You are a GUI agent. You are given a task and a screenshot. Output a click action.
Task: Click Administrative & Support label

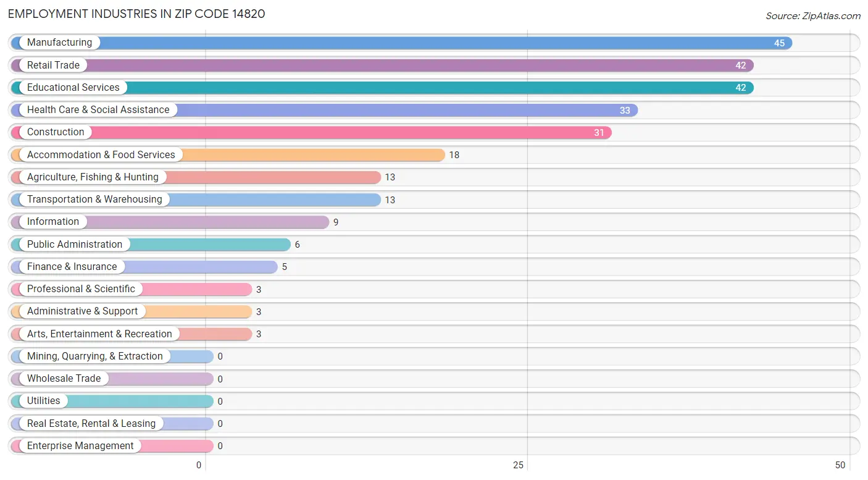pos(83,311)
